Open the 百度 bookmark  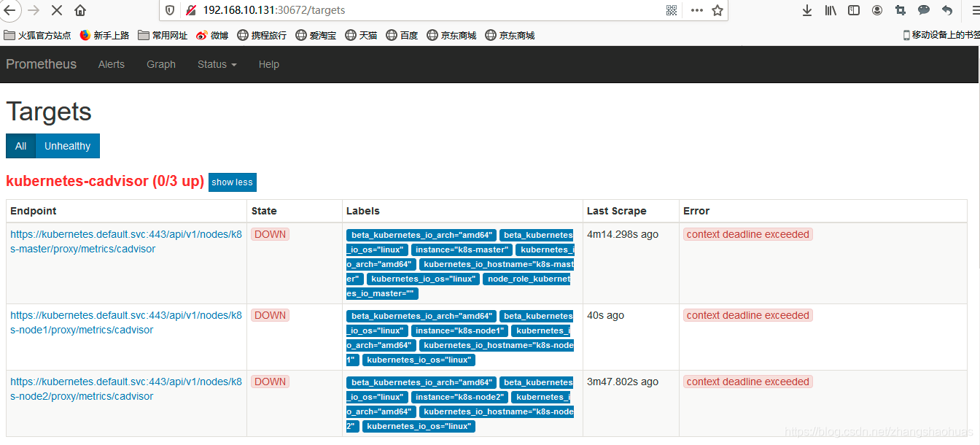[402, 35]
